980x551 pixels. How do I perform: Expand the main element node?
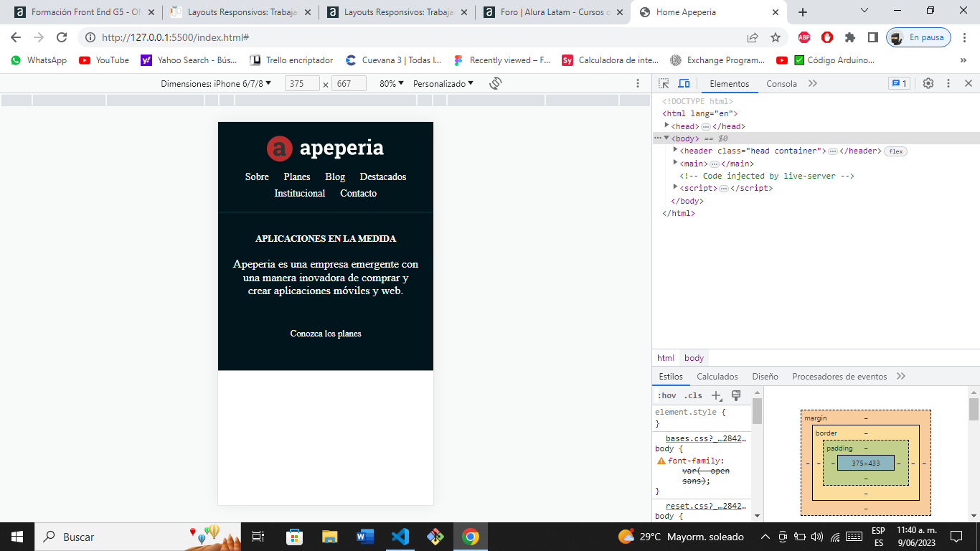click(675, 163)
